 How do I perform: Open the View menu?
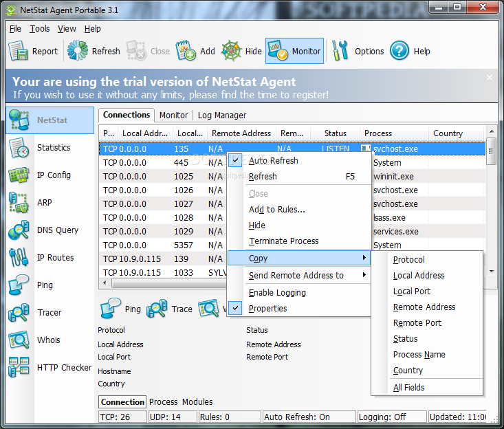67,29
